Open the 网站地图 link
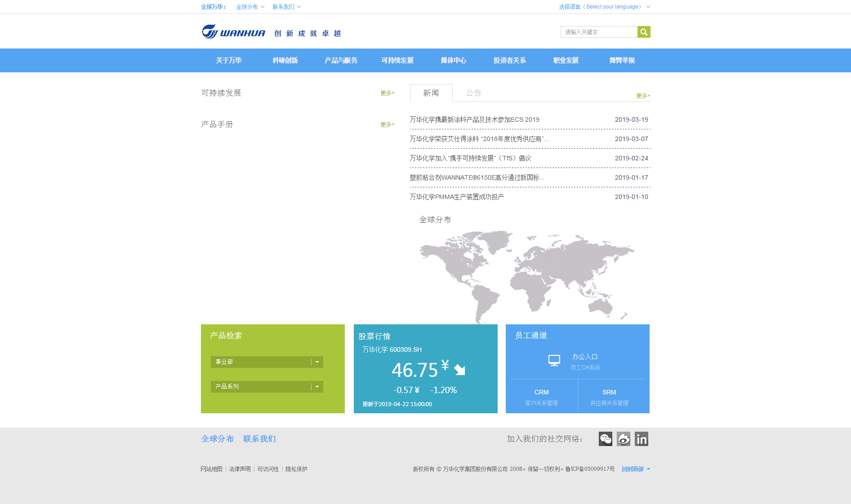Viewport: 851px width, 504px height. coord(211,469)
